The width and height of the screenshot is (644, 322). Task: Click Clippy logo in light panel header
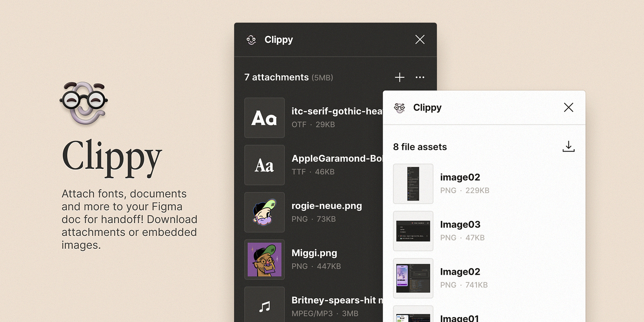400,108
